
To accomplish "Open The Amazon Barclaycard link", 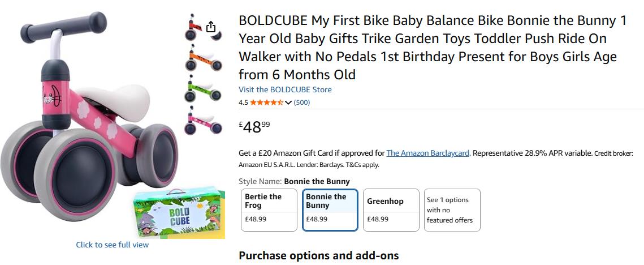I will [428, 153].
